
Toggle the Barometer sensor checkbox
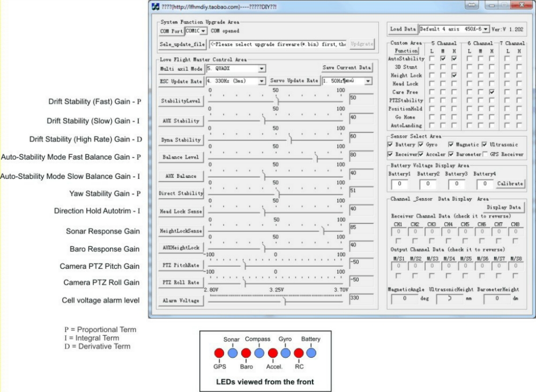click(451, 154)
